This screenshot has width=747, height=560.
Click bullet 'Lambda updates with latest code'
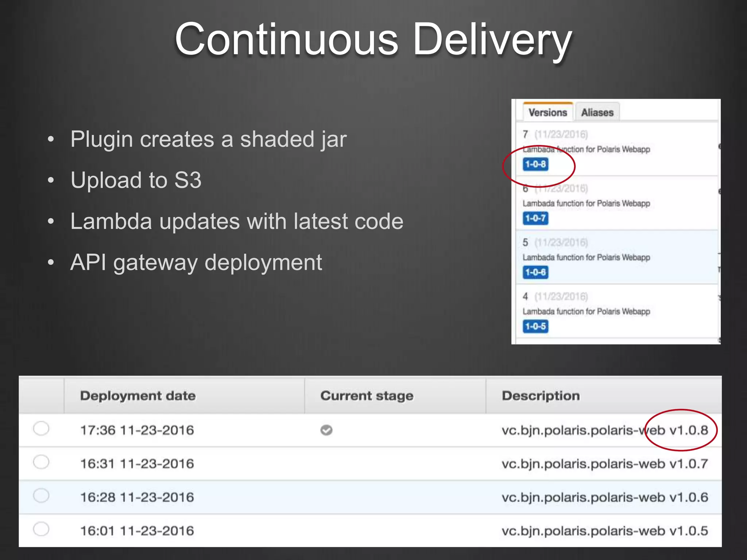point(237,221)
